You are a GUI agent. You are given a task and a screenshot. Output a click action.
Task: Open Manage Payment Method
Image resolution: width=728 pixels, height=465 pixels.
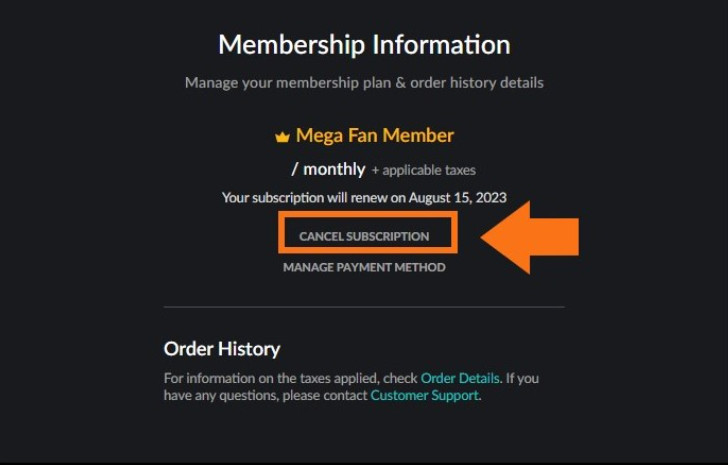coord(364,267)
